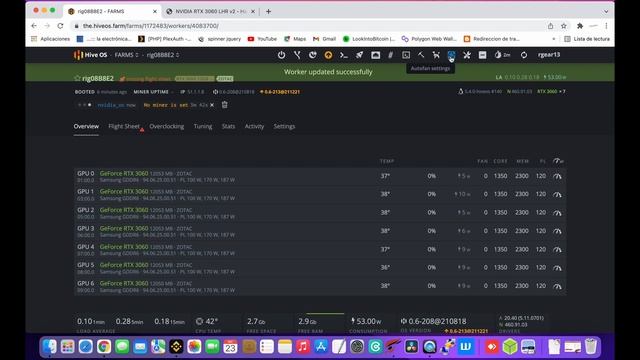The width and height of the screenshot is (640, 360).
Task: Open the LookIntoBitcoin bookmark
Action: pyautogui.click(x=369, y=39)
